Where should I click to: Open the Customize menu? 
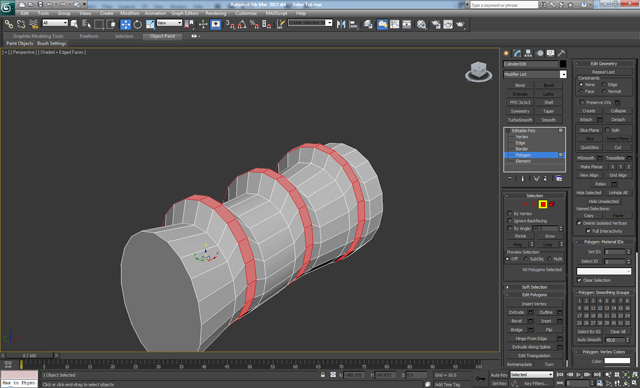[x=246, y=13]
